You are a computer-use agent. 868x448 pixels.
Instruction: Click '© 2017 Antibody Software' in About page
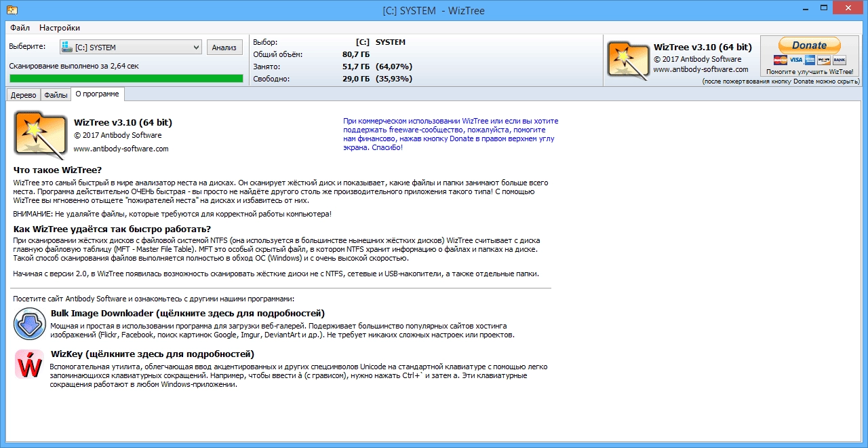pyautogui.click(x=117, y=135)
